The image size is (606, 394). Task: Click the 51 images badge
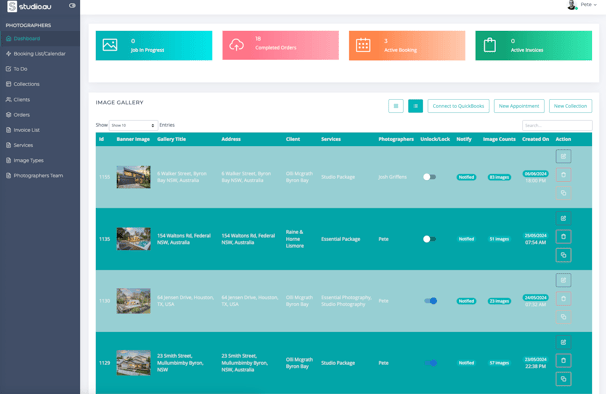tap(499, 239)
